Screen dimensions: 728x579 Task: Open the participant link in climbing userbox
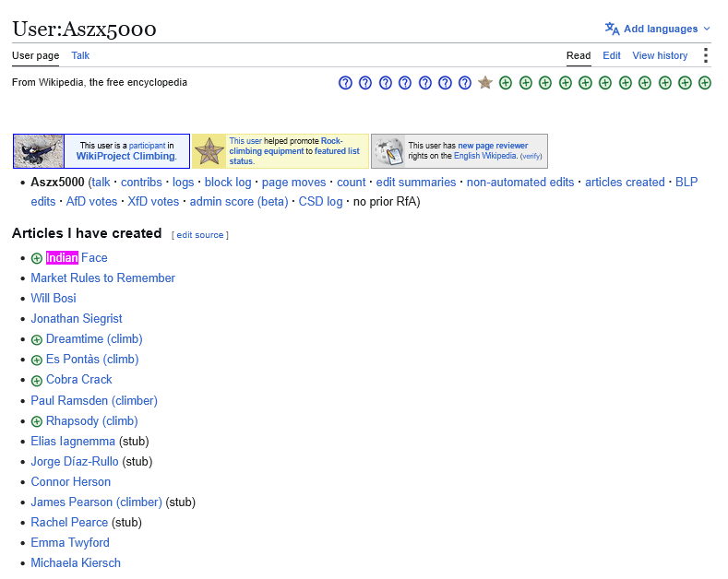pos(148,146)
